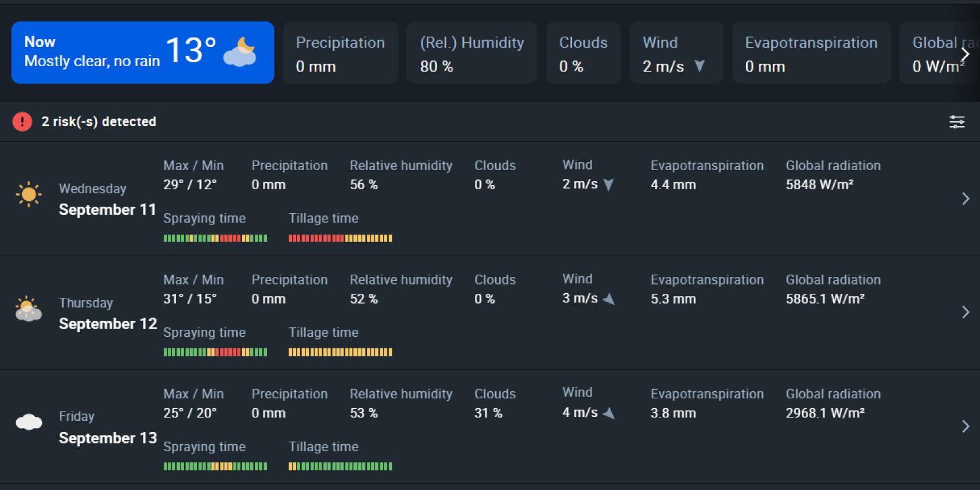The image size is (980, 490).
Task: Click Thursday's wind direction arrow
Action: click(x=609, y=299)
